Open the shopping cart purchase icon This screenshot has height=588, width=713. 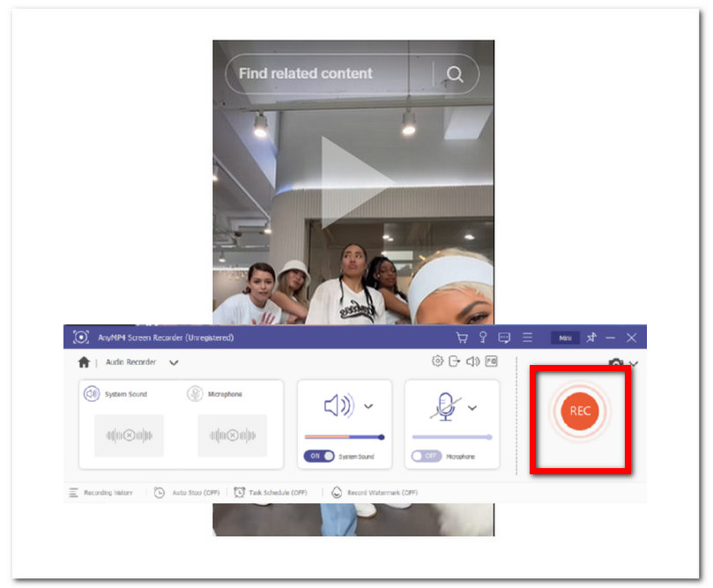tap(461, 338)
